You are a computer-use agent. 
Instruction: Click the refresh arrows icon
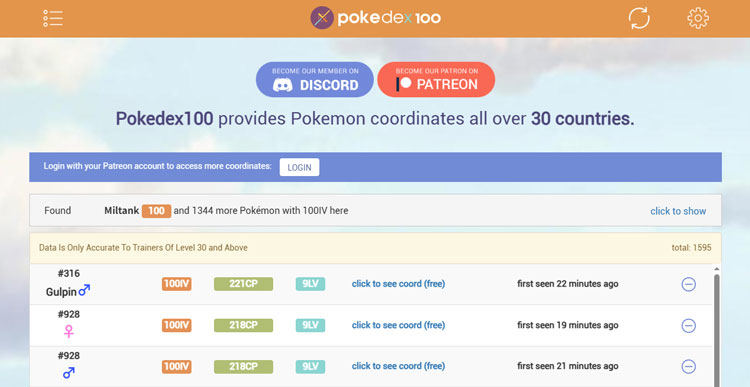click(x=639, y=19)
